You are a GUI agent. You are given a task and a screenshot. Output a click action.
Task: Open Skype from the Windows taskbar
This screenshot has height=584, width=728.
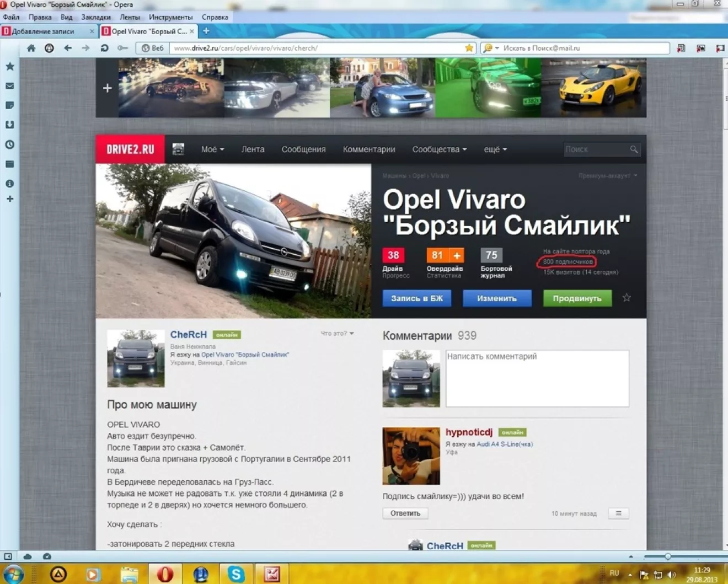point(236,574)
